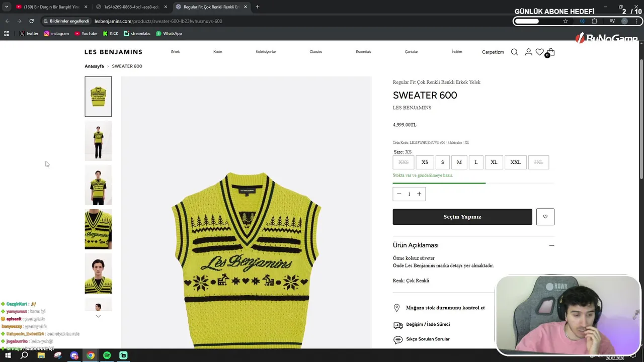Open a new Chrome tab
Image resolution: width=644 pixels, height=362 pixels.
tap(258, 7)
